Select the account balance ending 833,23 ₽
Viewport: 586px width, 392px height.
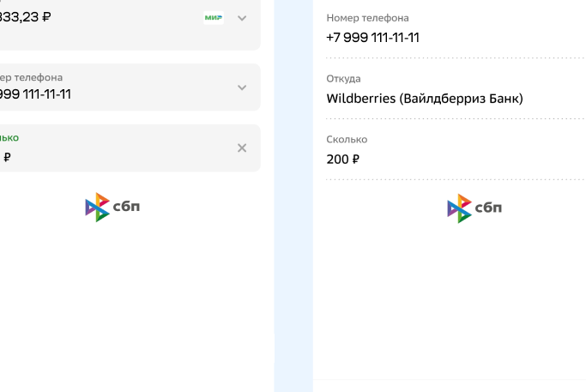pyautogui.click(x=26, y=16)
